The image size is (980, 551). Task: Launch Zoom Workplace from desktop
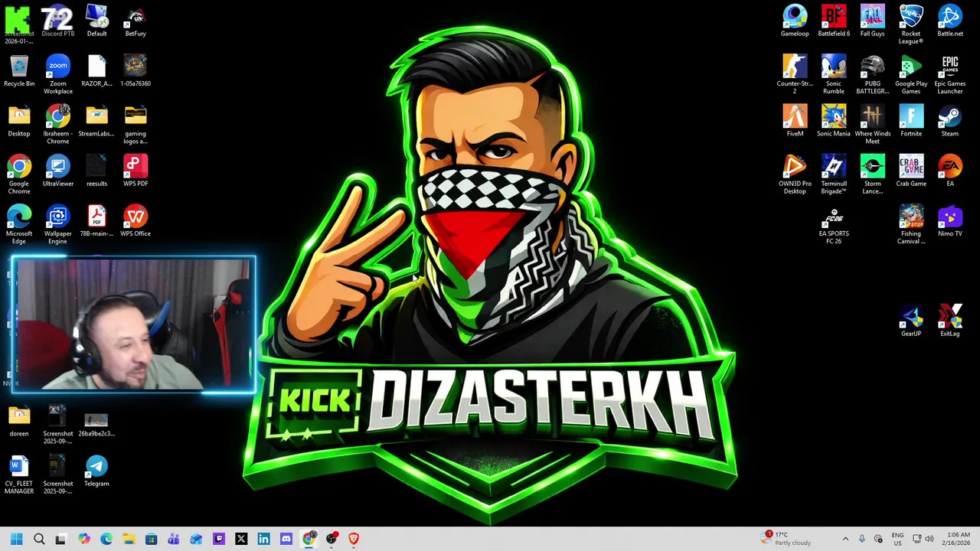coord(57,74)
